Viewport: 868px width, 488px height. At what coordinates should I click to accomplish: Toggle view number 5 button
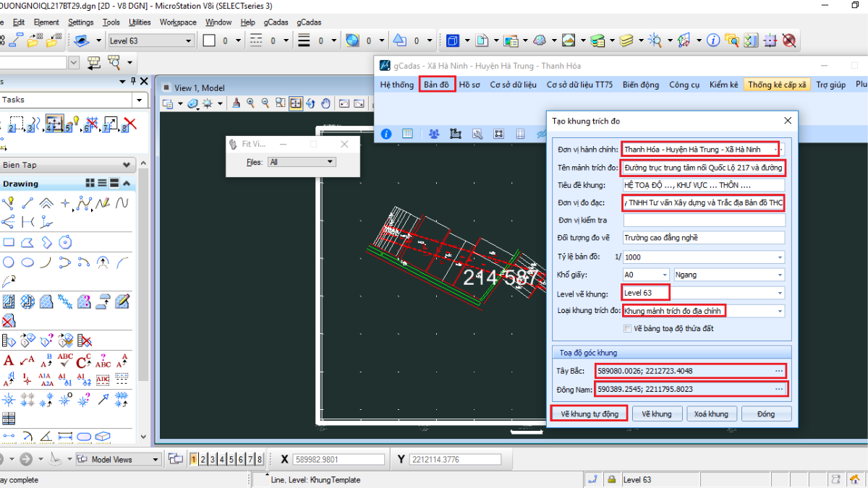(231, 459)
